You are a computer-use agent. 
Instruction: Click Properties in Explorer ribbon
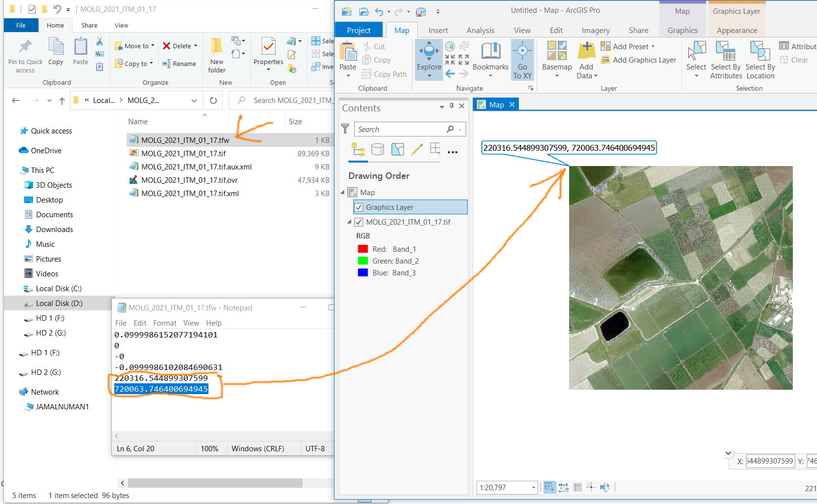click(x=268, y=55)
